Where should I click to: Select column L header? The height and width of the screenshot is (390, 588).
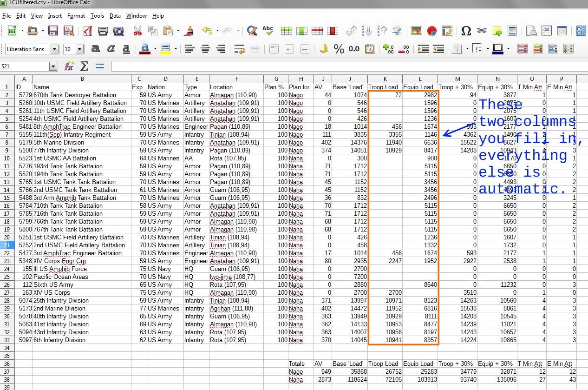pyautogui.click(x=420, y=79)
